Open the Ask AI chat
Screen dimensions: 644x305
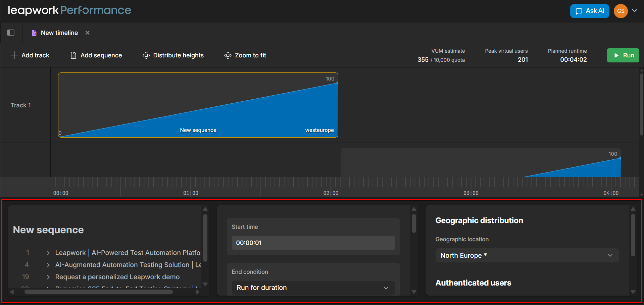pos(589,11)
